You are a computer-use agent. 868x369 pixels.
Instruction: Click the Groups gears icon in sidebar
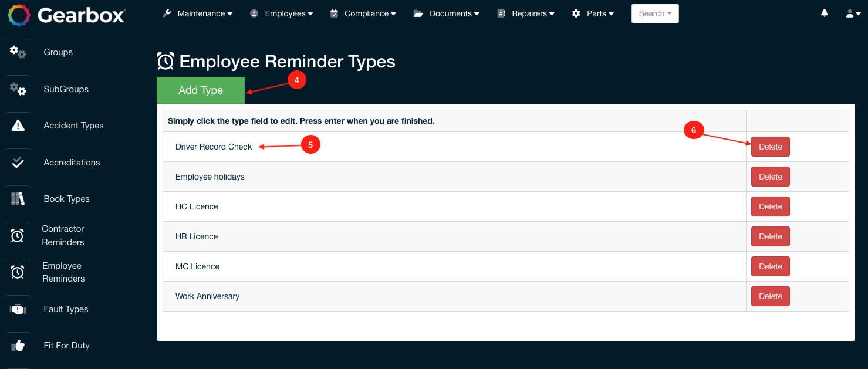pos(18,52)
